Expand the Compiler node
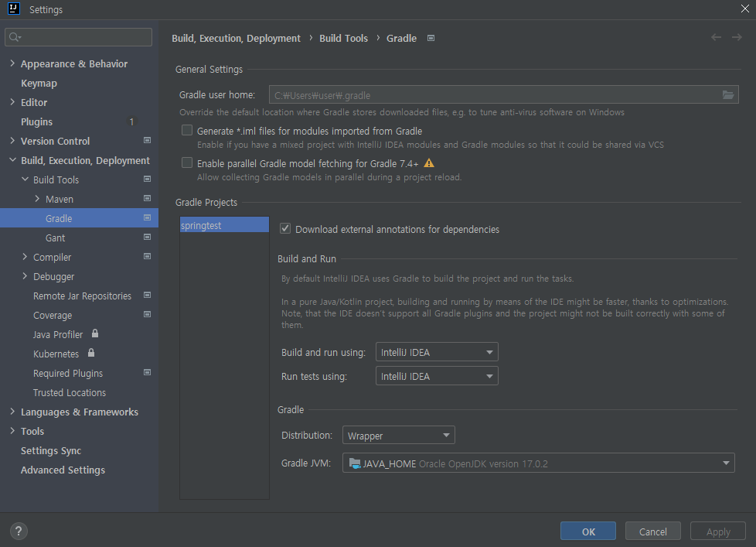 pos(25,256)
